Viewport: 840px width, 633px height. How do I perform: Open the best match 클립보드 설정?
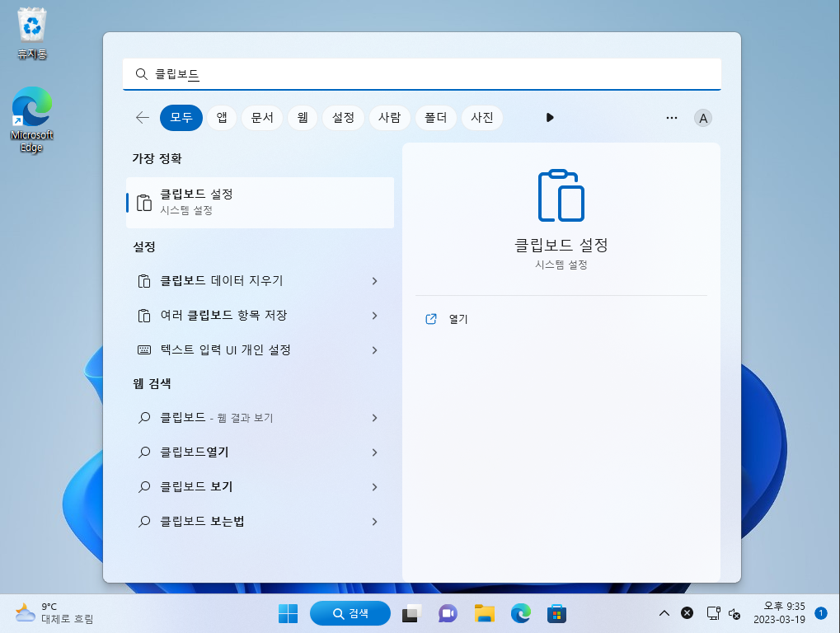[260, 203]
